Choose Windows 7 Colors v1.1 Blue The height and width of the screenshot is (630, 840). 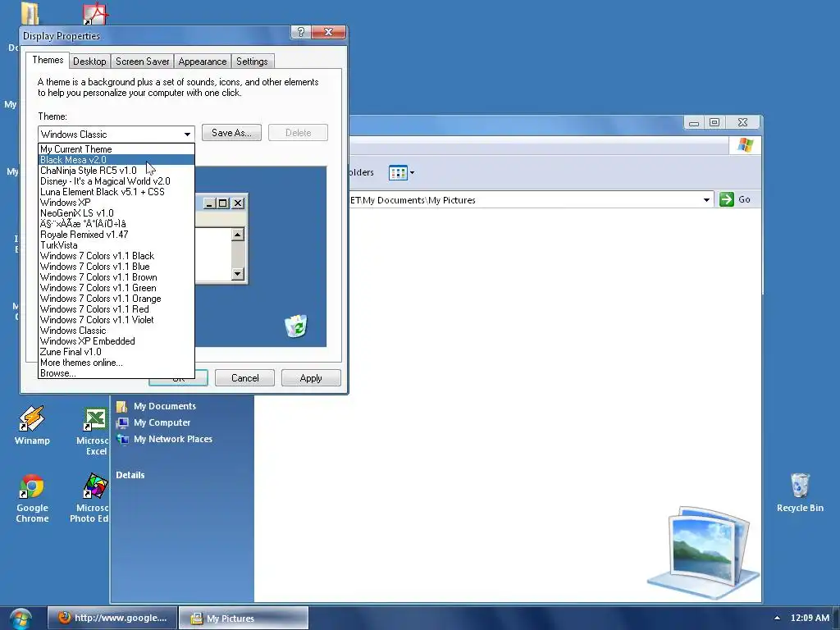(x=116, y=267)
